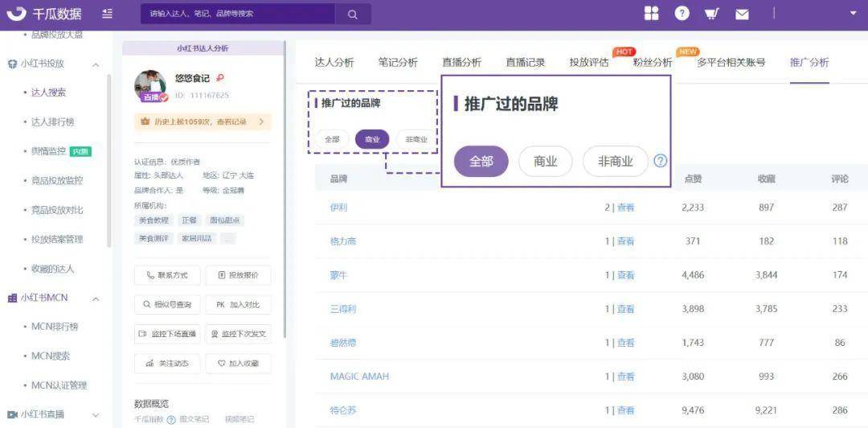This screenshot has width=868, height=428.
Task: Click the red icon beside 悠悠食记 name
Action: (x=220, y=78)
